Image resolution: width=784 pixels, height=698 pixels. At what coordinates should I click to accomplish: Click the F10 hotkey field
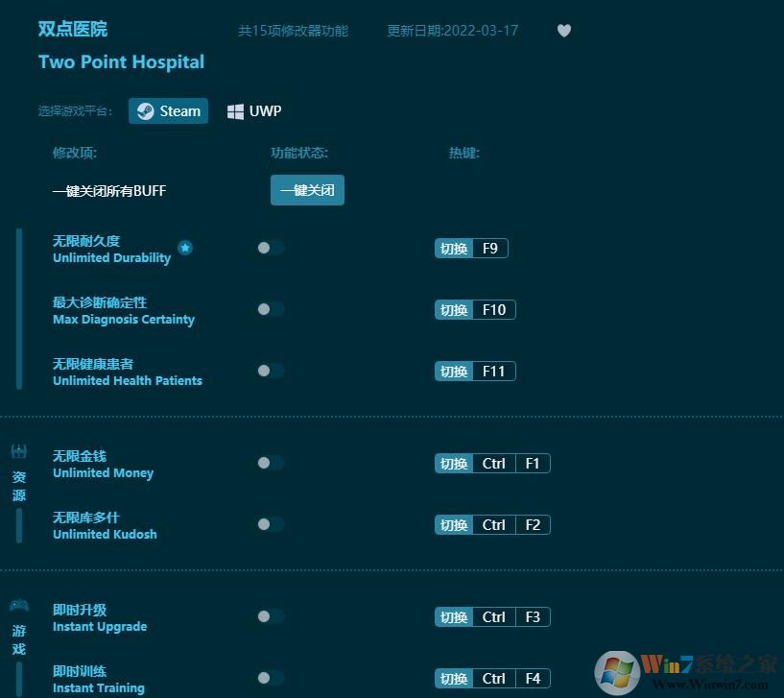pyautogui.click(x=494, y=310)
